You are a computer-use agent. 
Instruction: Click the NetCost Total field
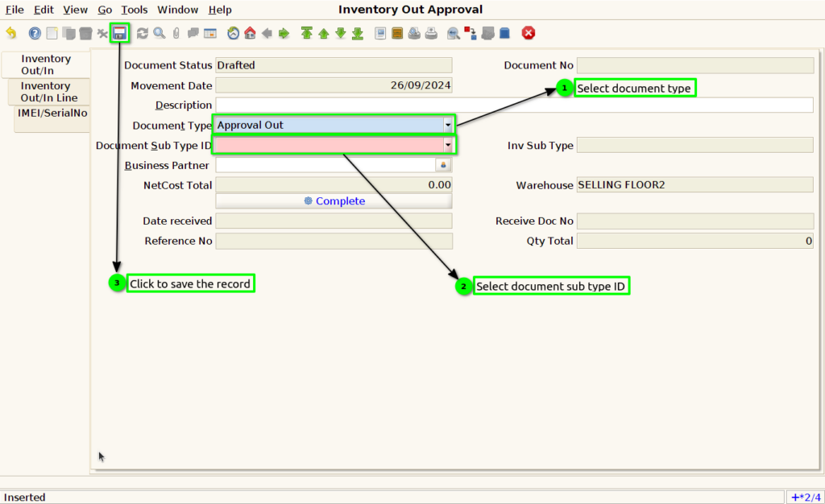tap(334, 185)
